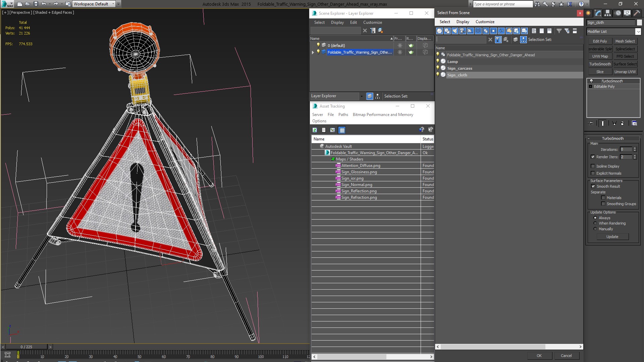Toggle Display Space Warps filter

click(478, 31)
